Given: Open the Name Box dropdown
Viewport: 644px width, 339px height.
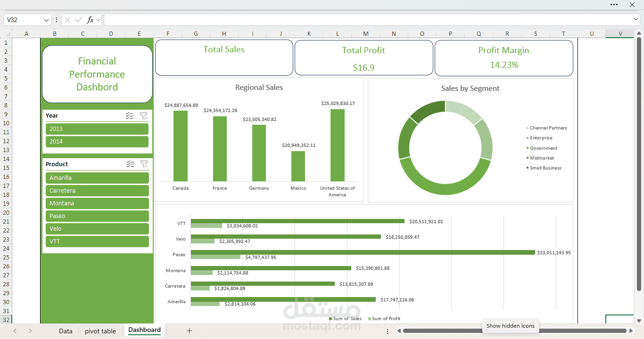Looking at the screenshot, I should tap(46, 20).
